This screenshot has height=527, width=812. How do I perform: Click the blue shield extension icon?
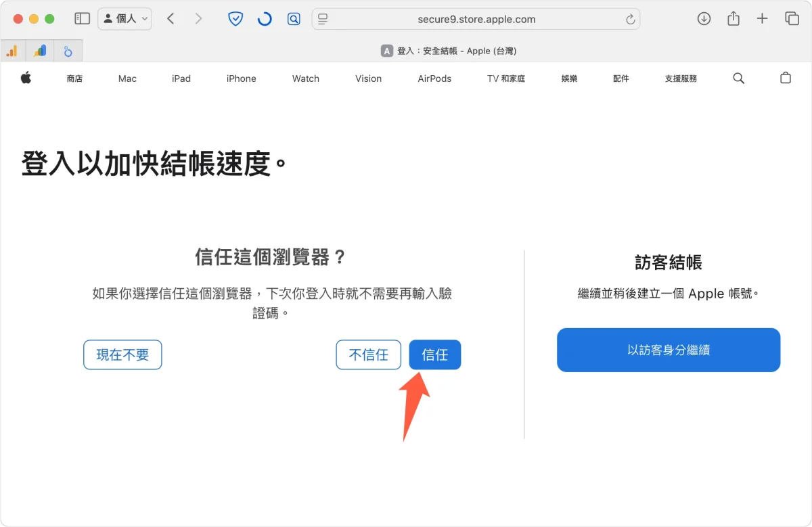point(235,19)
